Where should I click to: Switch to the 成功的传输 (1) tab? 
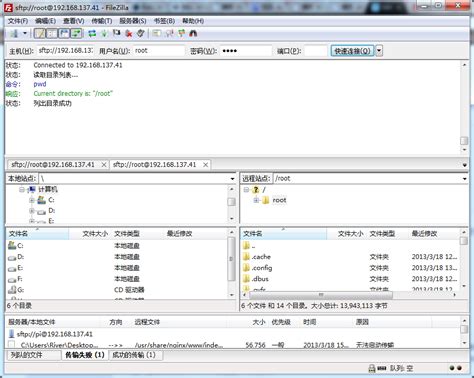135,355
